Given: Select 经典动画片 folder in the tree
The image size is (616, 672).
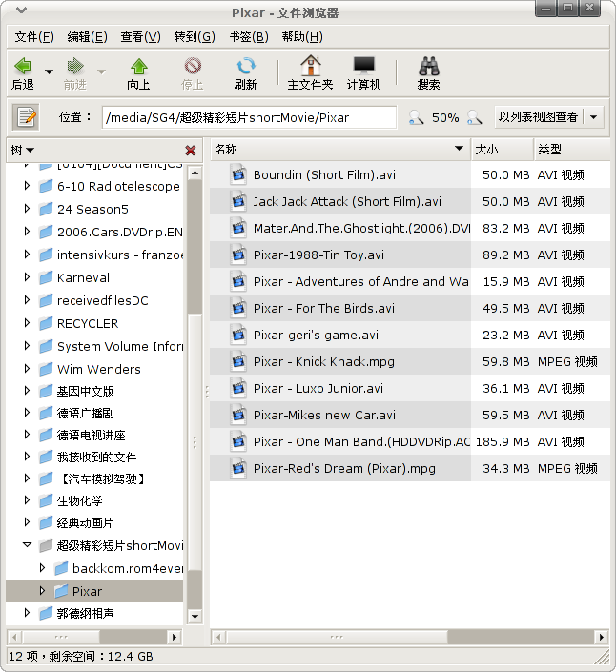Looking at the screenshot, I should [85, 523].
